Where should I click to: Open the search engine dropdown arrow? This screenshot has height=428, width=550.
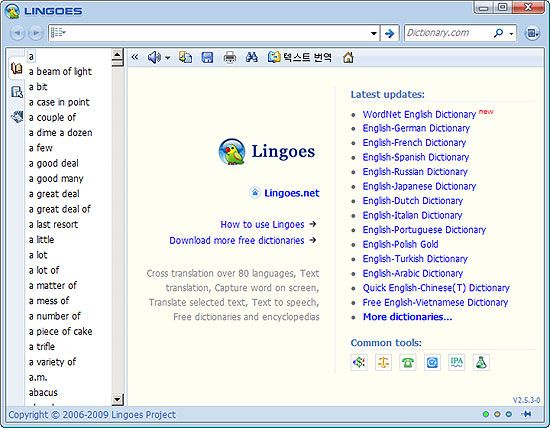click(x=511, y=34)
